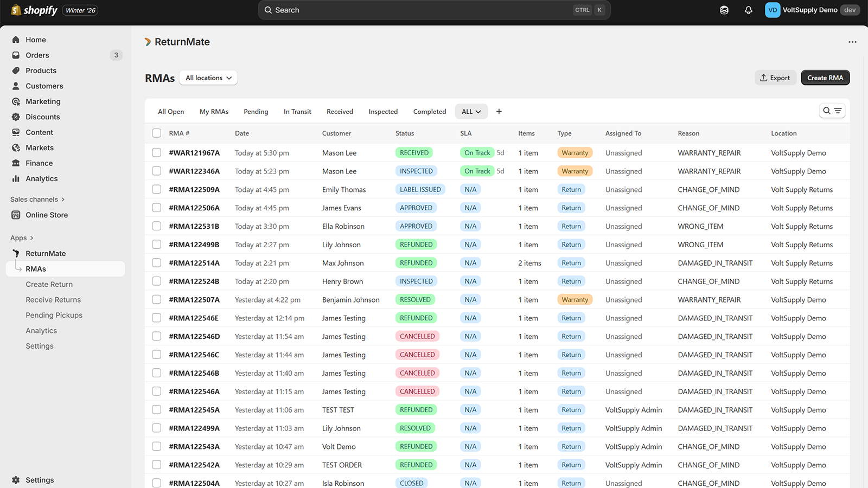The image size is (868, 488).
Task: Open the three-dots more actions menu
Action: click(852, 42)
